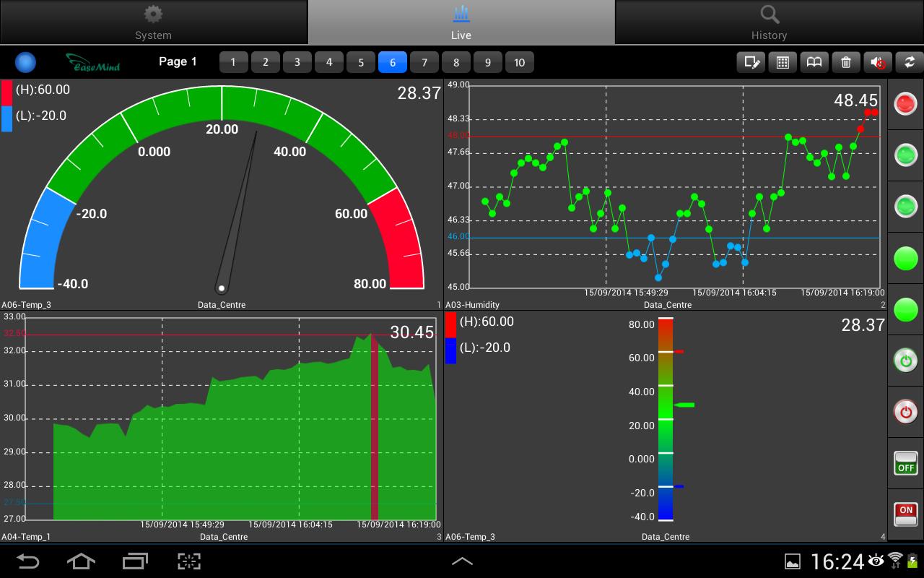Viewport: 924px width, 578px height.
Task: Tap the screenshot capture icon
Action: point(189,561)
